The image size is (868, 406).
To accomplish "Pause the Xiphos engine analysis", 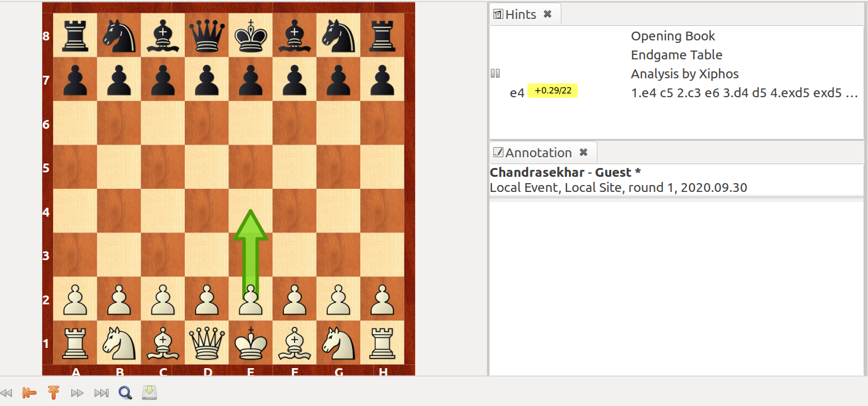I will coord(495,73).
